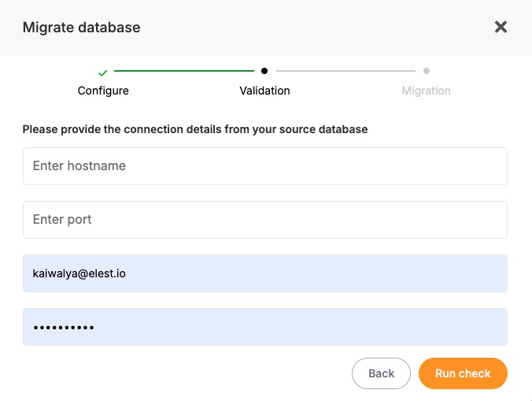This screenshot has width=532, height=401.
Task: Select the grayed-out Migration step label
Action: [426, 91]
